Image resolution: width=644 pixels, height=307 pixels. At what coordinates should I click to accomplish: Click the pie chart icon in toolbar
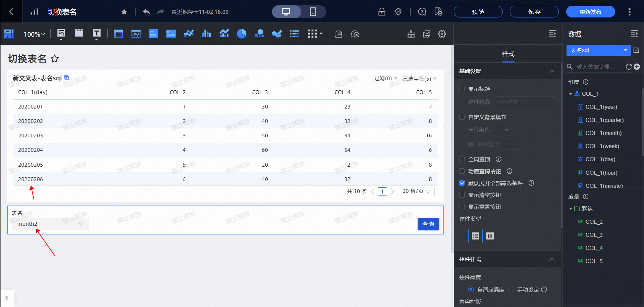[x=241, y=34]
